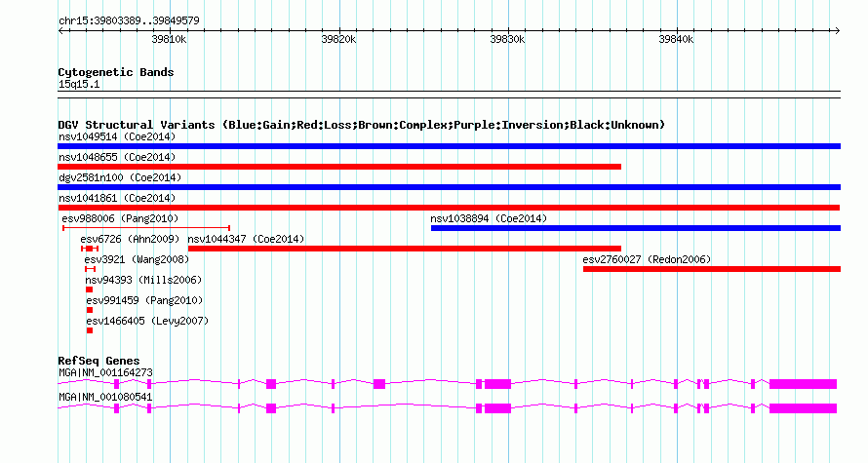The height and width of the screenshot is (463, 868).
Task: Click the 15q15.1 band label
Action: (x=79, y=84)
